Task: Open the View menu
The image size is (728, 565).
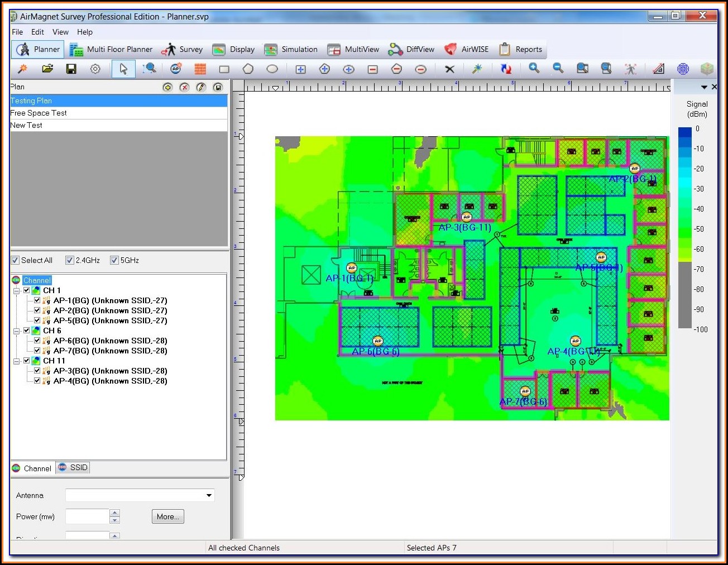Action: coord(60,32)
